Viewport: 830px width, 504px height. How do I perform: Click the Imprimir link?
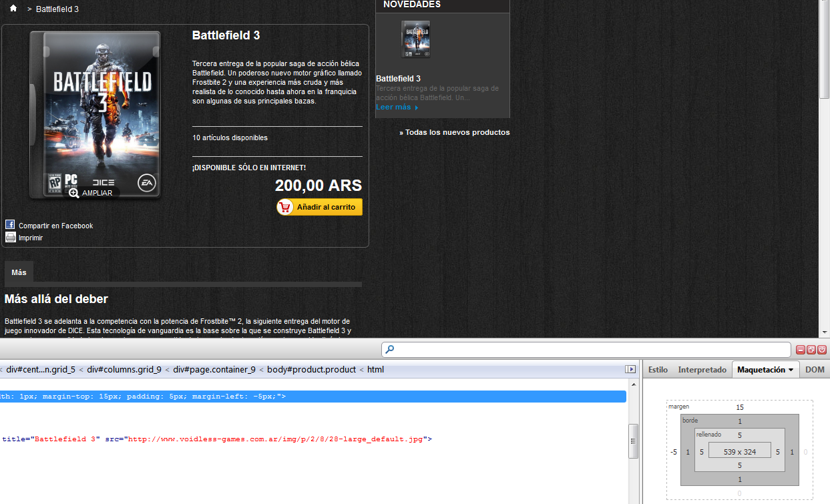(x=31, y=238)
